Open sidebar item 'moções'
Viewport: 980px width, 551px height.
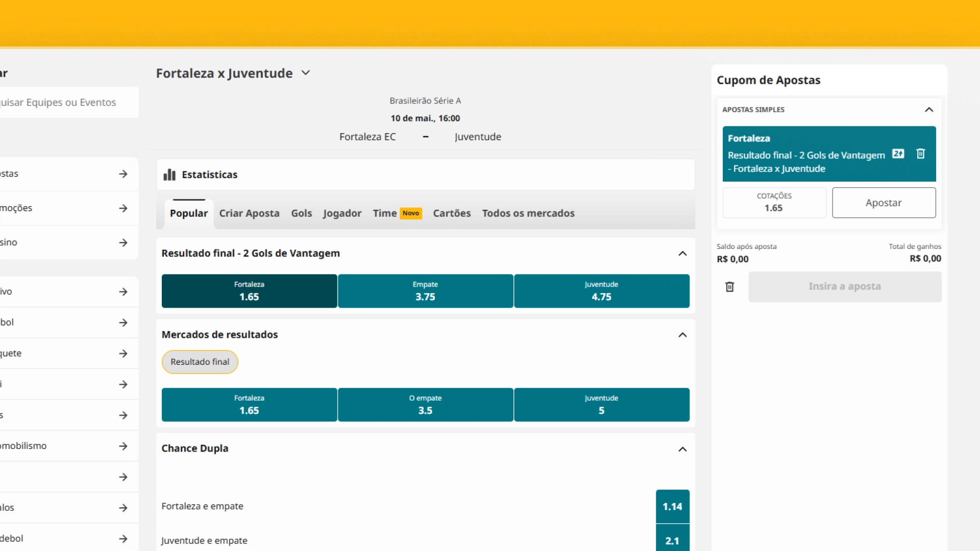68,208
